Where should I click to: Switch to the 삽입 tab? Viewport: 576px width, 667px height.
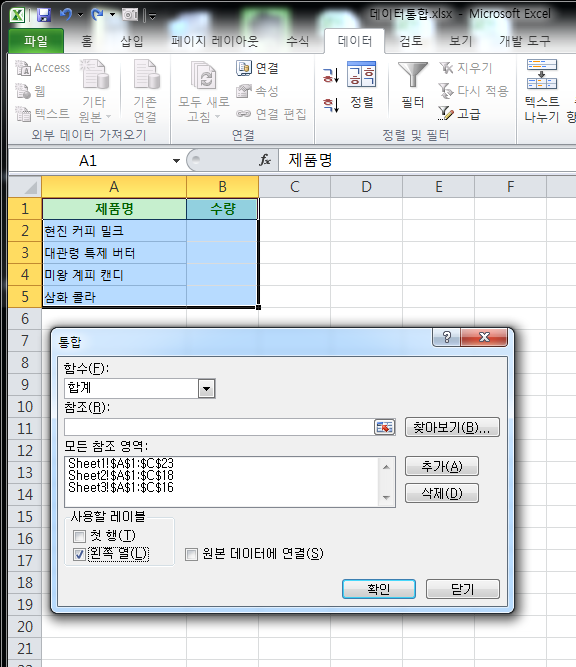[132, 41]
